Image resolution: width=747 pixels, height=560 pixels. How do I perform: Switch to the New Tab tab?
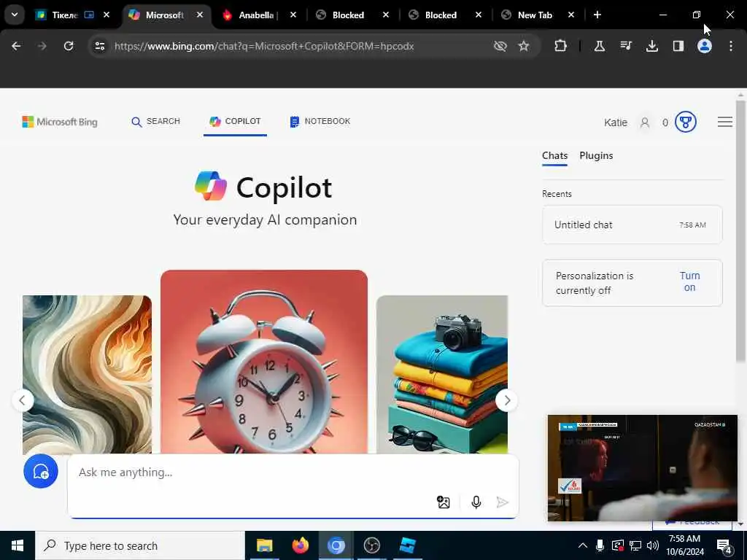tap(535, 15)
